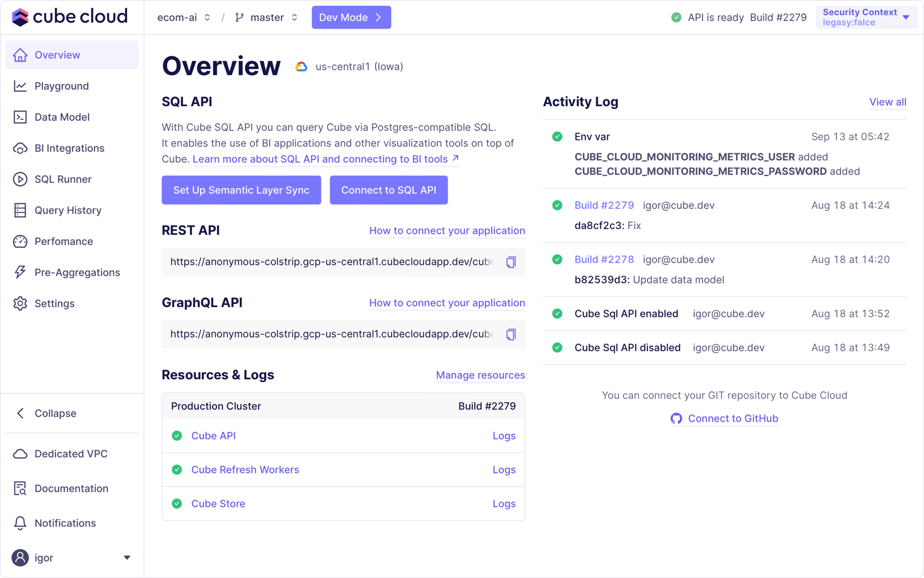Image resolution: width=924 pixels, height=578 pixels.
Task: Open the Cube API resource link
Action: (213, 436)
